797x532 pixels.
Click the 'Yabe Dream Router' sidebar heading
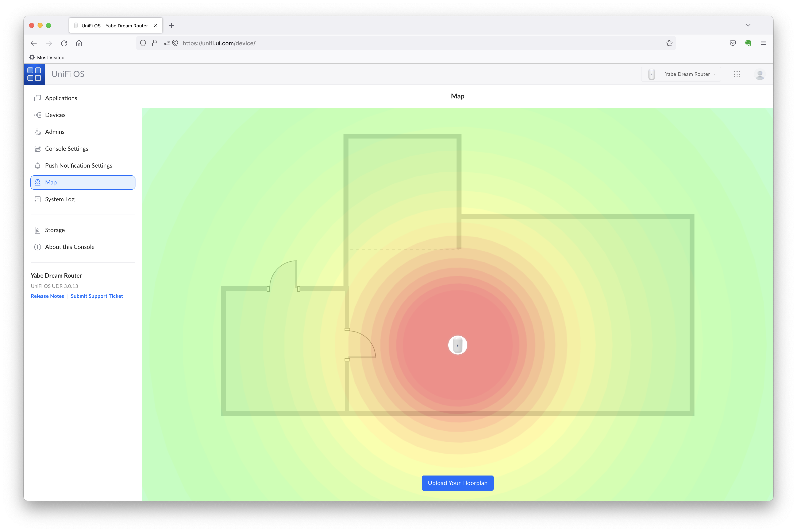tap(56, 275)
